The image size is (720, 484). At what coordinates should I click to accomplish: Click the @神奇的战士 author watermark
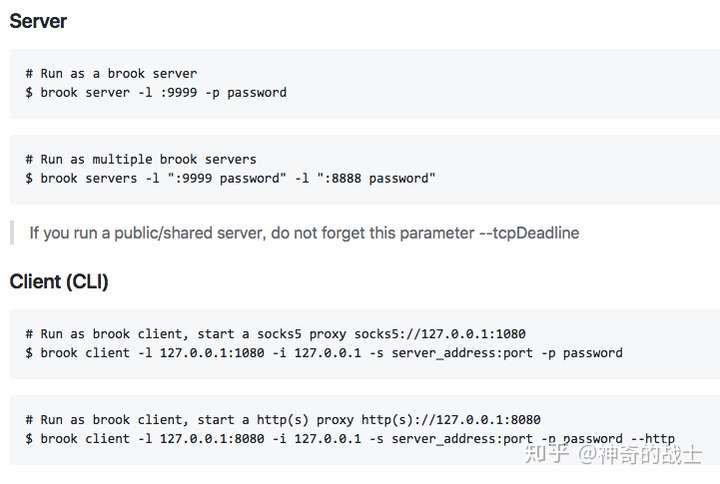(x=650, y=455)
